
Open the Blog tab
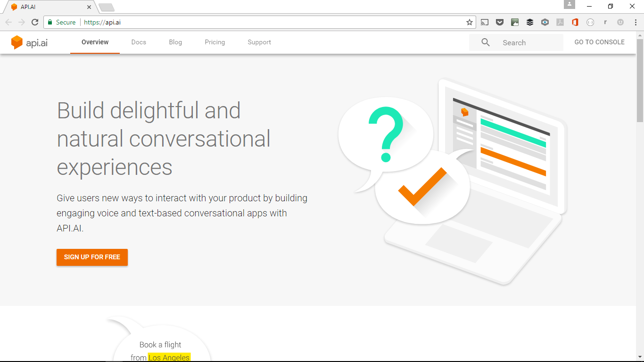(x=175, y=42)
